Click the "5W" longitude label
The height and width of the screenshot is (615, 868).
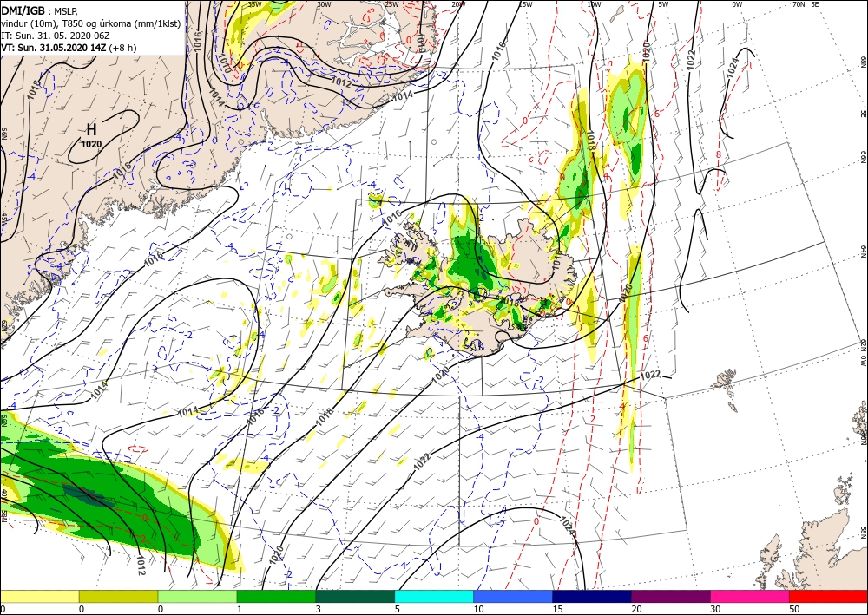click(x=663, y=4)
